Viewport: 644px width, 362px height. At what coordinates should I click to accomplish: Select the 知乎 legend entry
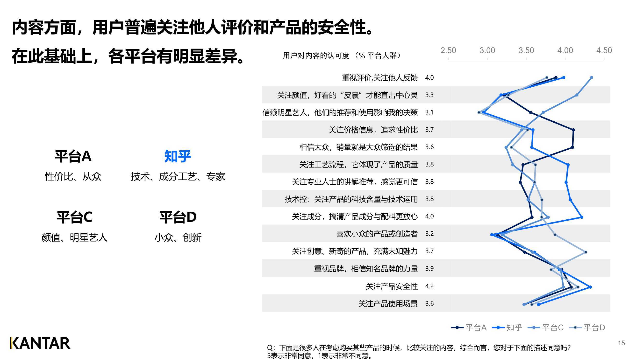tap(507, 327)
